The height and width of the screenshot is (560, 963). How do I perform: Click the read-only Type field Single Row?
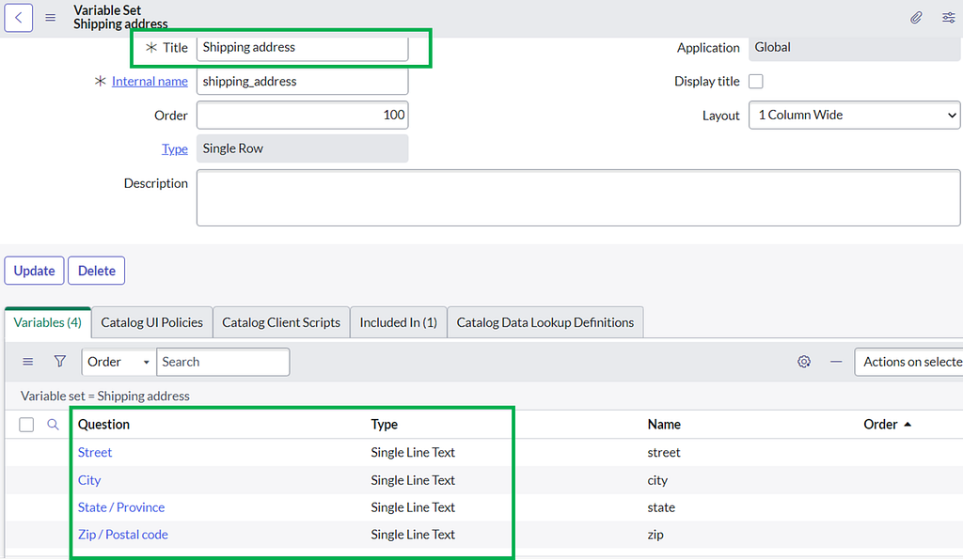tap(302, 149)
